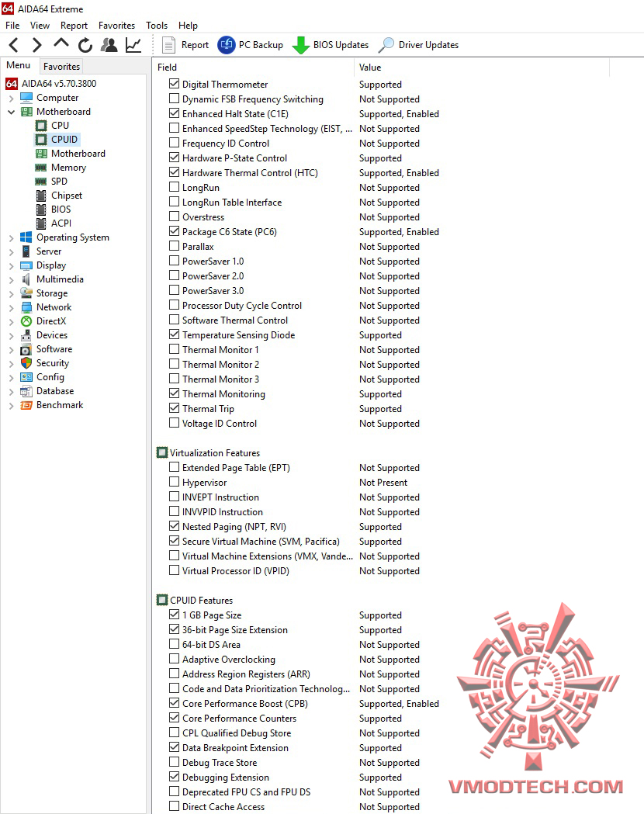The image size is (644, 814).
Task: Expand the Multimedia tree node
Action: pyautogui.click(x=12, y=280)
